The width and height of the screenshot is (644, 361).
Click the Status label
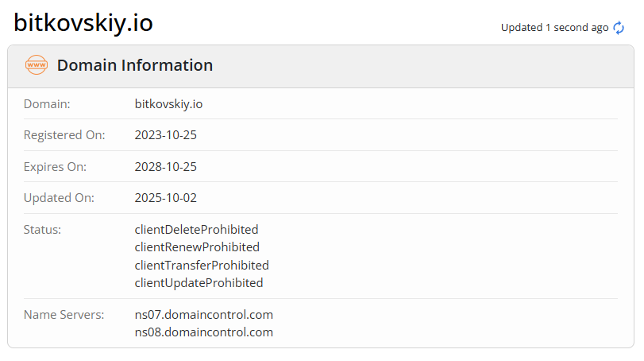[x=43, y=230]
